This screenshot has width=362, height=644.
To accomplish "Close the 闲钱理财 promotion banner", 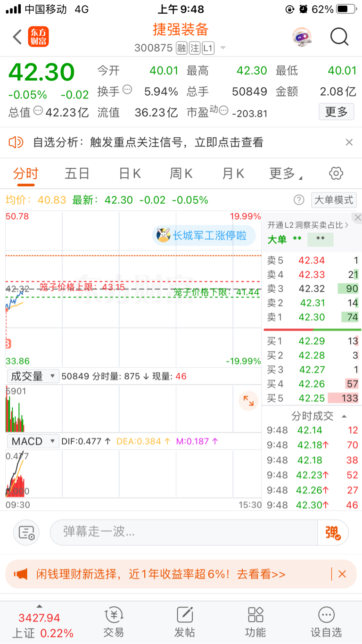I will (342, 574).
